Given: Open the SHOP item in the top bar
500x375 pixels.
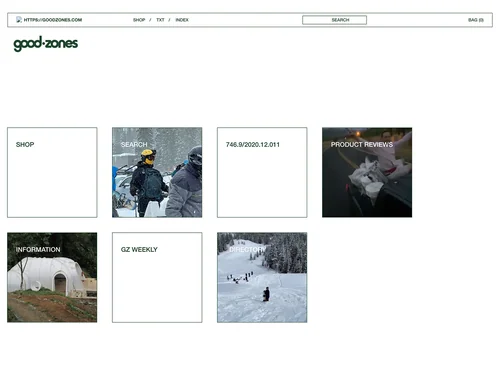Looking at the screenshot, I should 139,20.
